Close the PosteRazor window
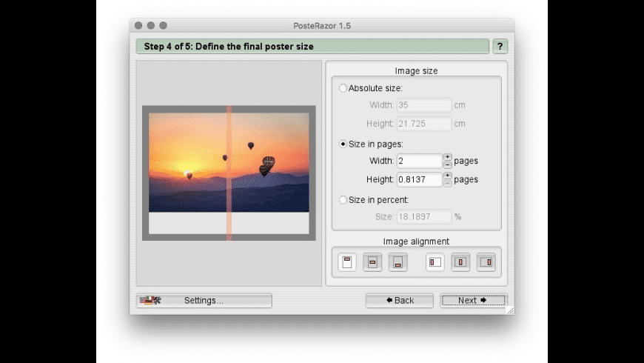Screen dimensions: 644x363 [138, 25]
